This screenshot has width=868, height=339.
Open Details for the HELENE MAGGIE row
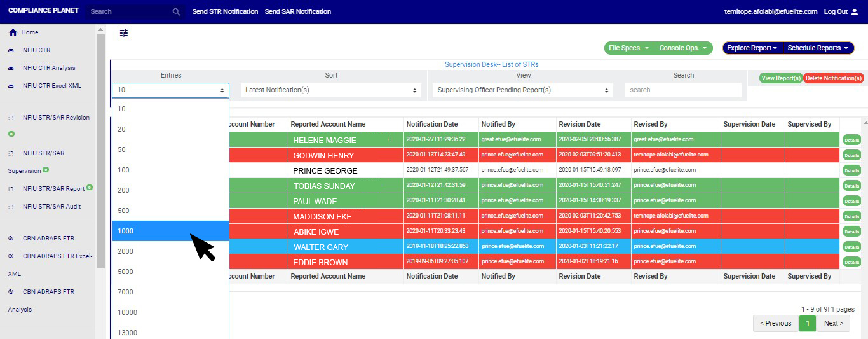pos(851,140)
